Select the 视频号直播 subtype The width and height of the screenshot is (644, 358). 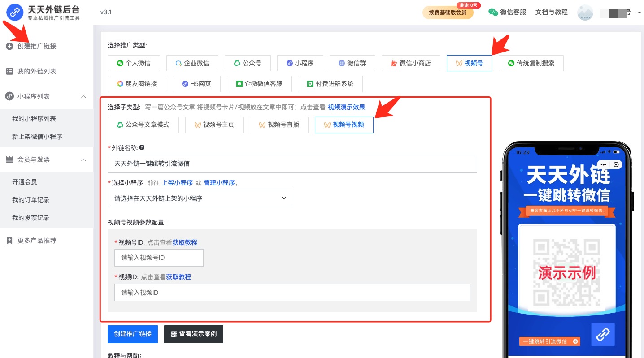pyautogui.click(x=279, y=125)
